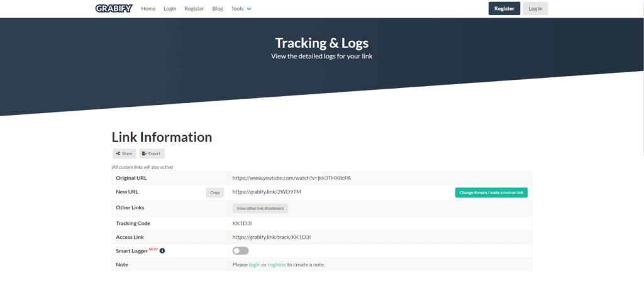Expand the Tools dropdown menu
Image resolution: width=644 pixels, height=284 pixels.
pos(241,9)
